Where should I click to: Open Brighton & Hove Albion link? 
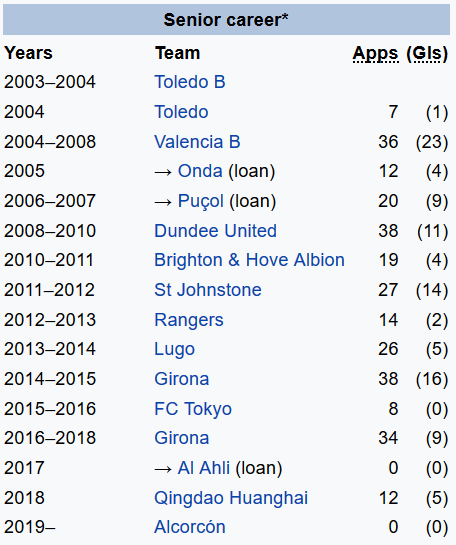coord(249,260)
